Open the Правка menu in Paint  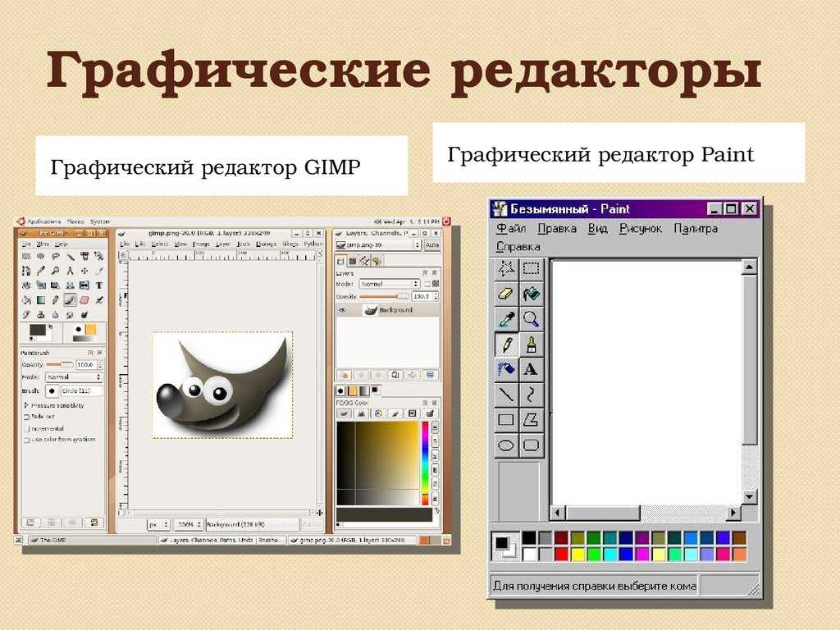tap(557, 228)
